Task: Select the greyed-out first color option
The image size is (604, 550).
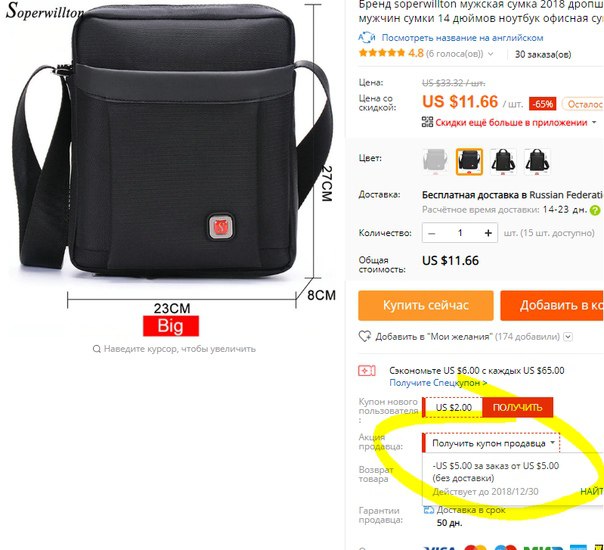Action: [x=435, y=161]
